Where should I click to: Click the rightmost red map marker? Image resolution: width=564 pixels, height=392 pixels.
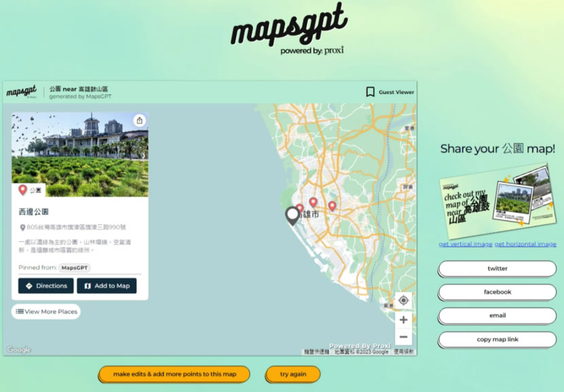(332, 205)
